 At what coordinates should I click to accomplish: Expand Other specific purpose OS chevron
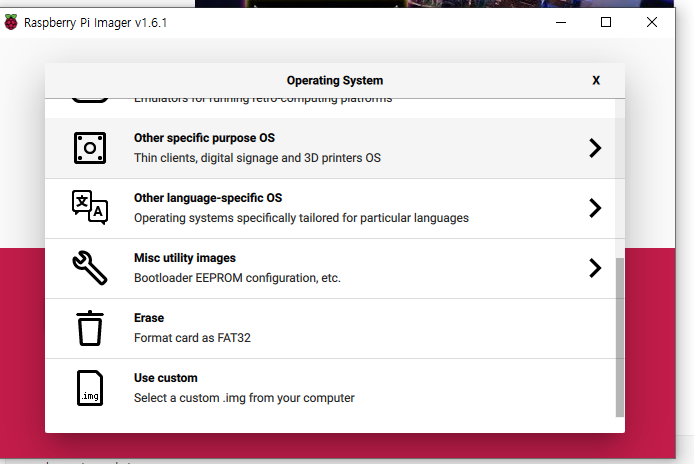coord(595,148)
